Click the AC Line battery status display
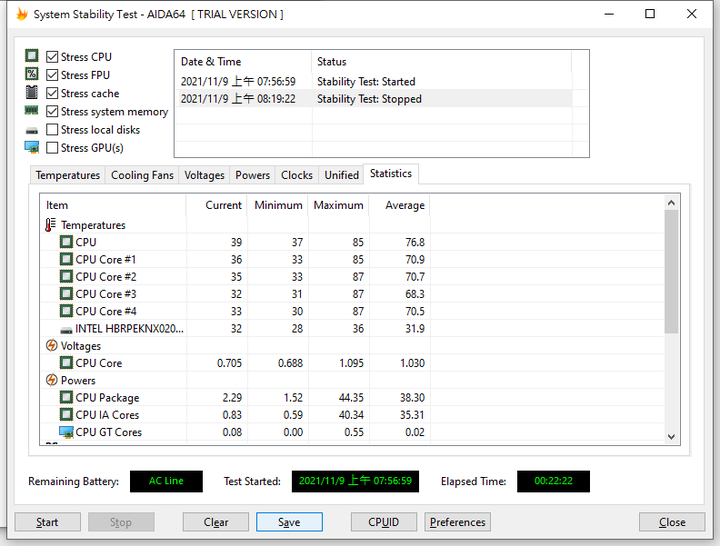This screenshot has height=546, width=720. point(166,481)
